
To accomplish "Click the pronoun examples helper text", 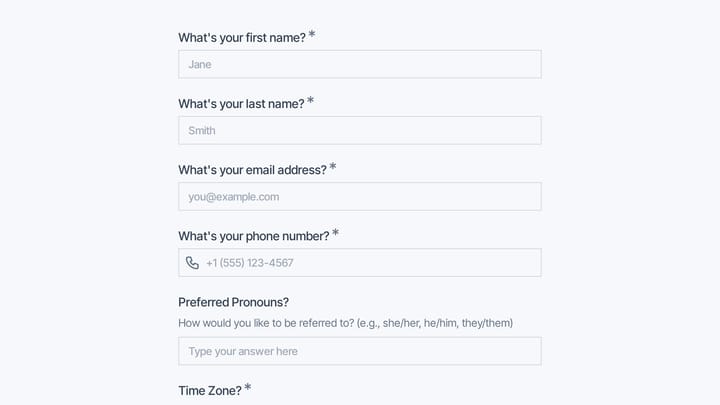I will tap(345, 323).
